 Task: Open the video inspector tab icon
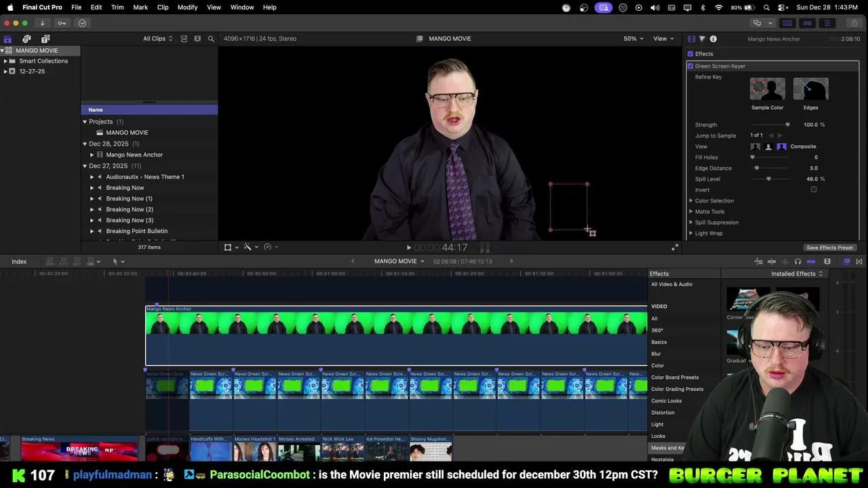click(x=691, y=39)
